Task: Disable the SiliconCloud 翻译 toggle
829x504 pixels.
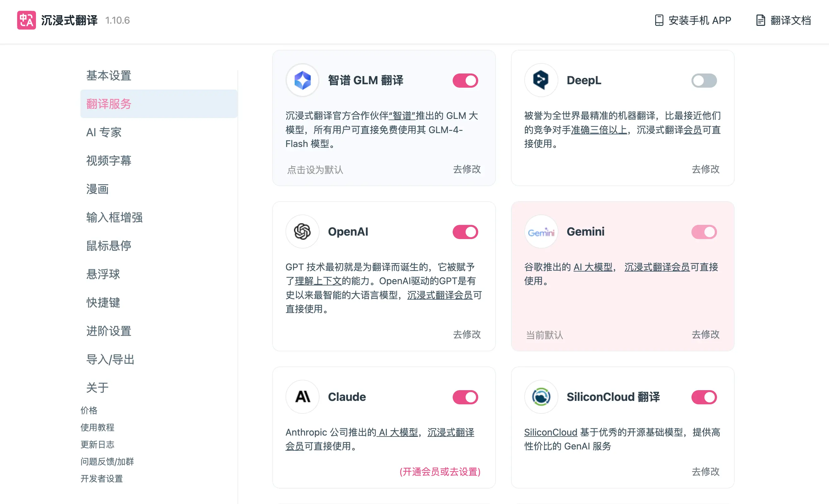Action: (x=704, y=397)
